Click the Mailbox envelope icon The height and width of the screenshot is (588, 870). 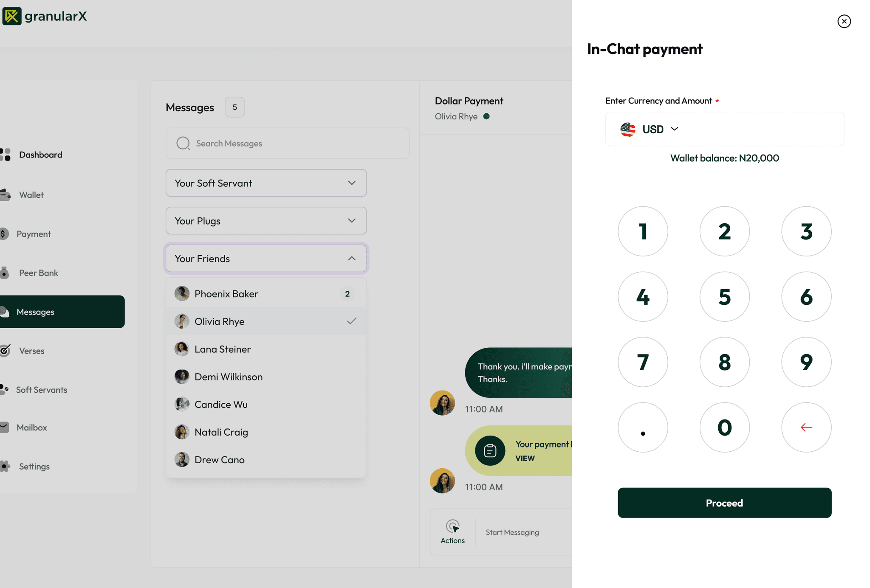(x=4, y=427)
